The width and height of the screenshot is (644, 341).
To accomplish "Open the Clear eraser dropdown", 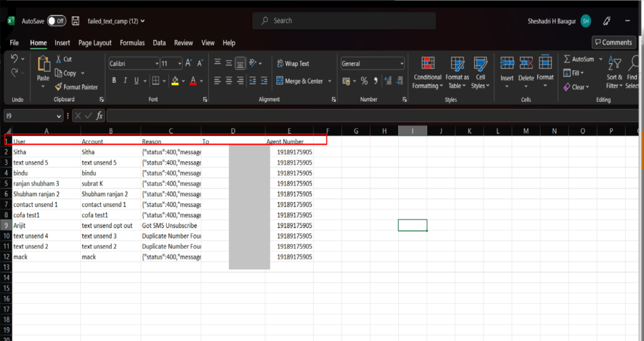I will point(577,87).
